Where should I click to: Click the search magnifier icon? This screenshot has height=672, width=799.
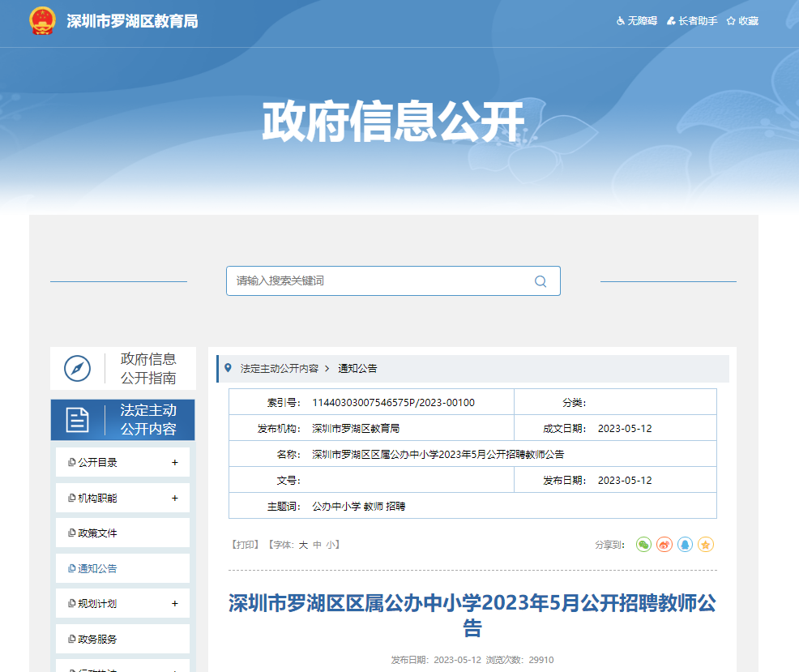coord(540,281)
